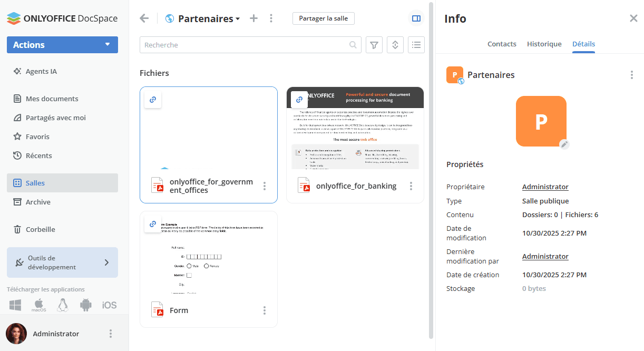Click the sort order icon
Screen dimensions: 644x351
pos(395,45)
